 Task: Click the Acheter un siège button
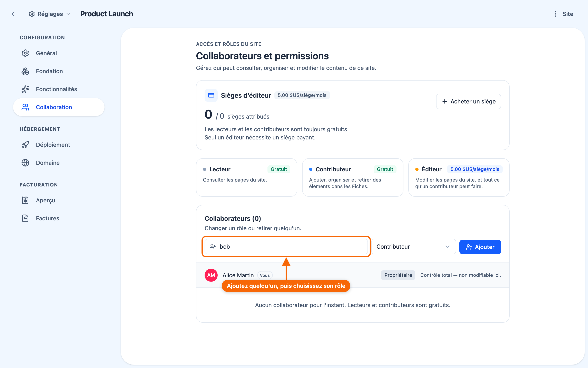[468, 101]
